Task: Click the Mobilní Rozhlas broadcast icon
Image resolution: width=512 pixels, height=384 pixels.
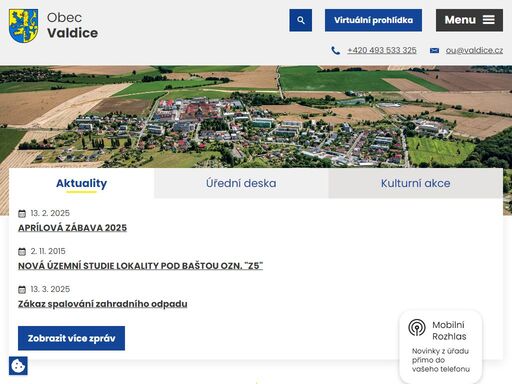Action: tap(417, 328)
